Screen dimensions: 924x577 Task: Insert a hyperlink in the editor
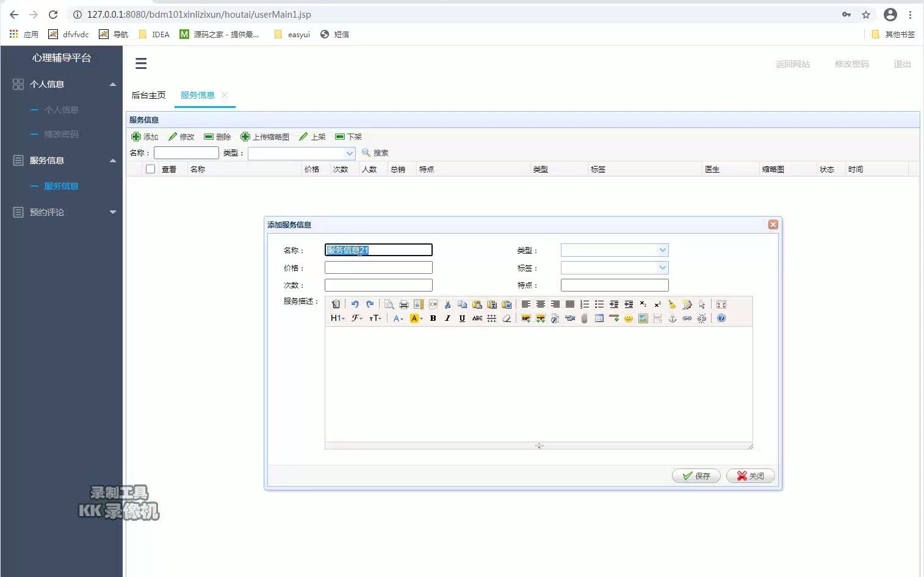pos(687,318)
